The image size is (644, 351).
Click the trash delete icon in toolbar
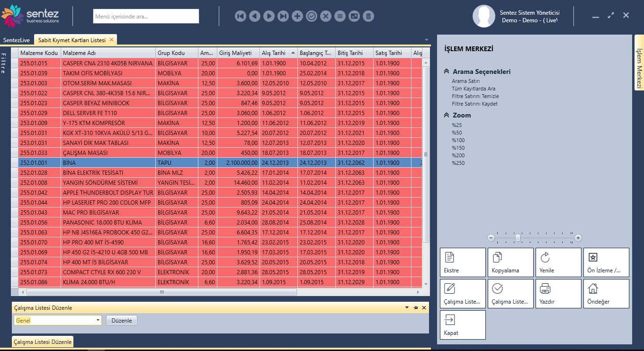(x=368, y=16)
